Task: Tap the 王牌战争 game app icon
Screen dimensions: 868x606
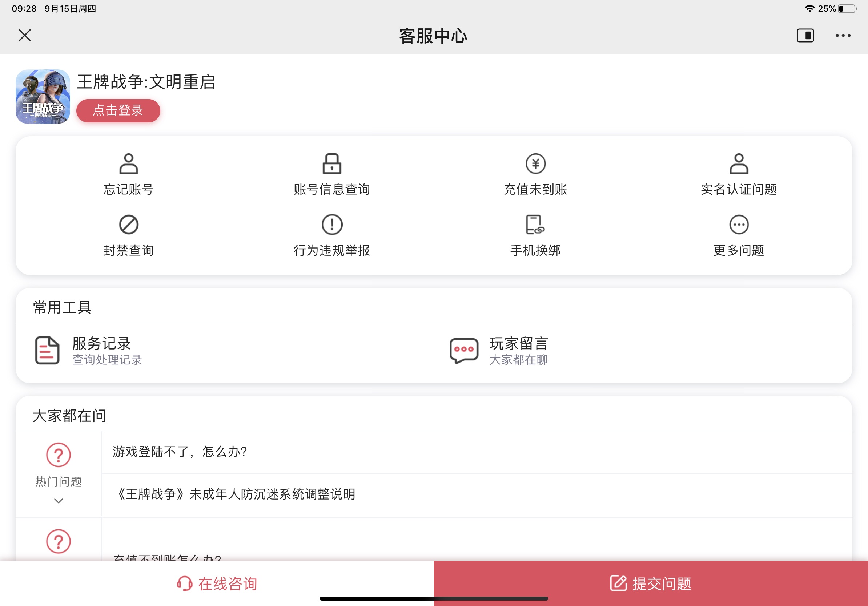Action: coord(43,96)
